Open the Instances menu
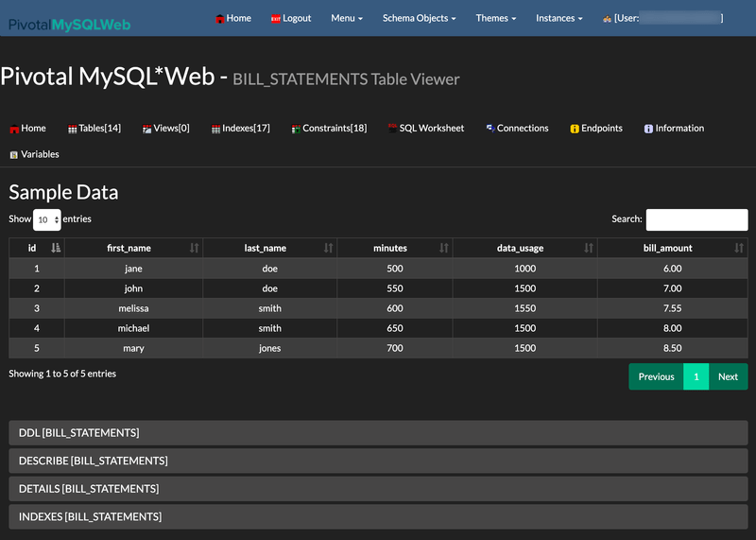756x540 pixels. pos(558,18)
